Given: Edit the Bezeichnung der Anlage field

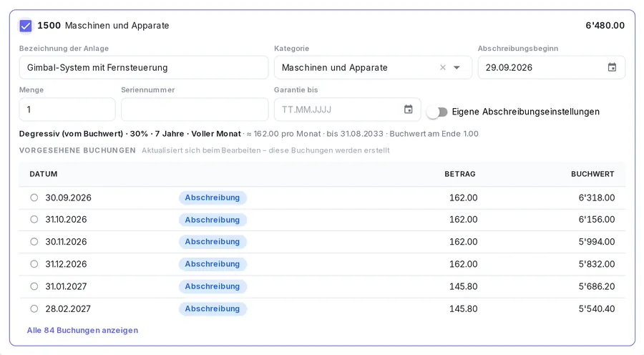Looking at the screenshot, I should 144,67.
